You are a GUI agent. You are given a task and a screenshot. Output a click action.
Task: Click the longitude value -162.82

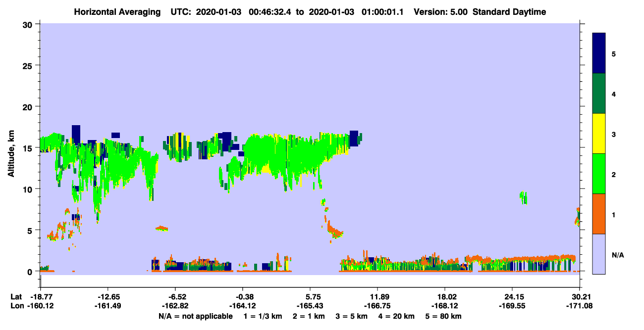point(175,306)
